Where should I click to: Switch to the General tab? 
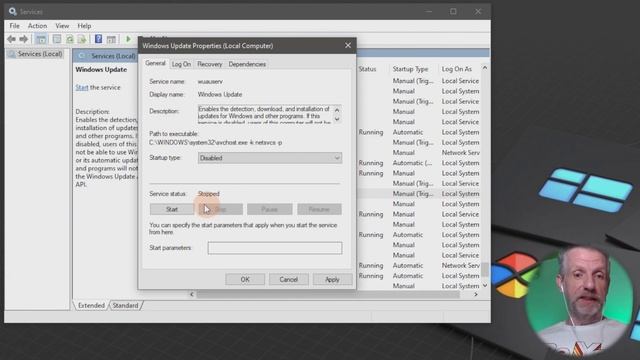coord(156,63)
